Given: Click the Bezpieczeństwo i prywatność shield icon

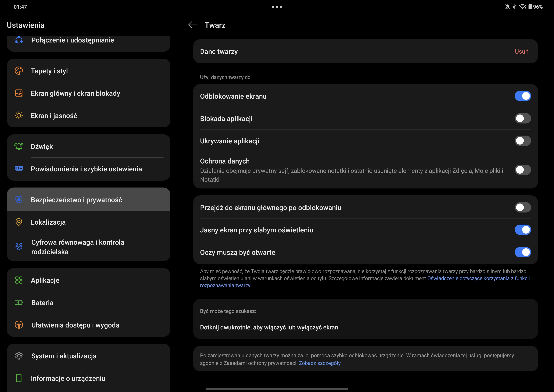Looking at the screenshot, I should click(x=19, y=199).
